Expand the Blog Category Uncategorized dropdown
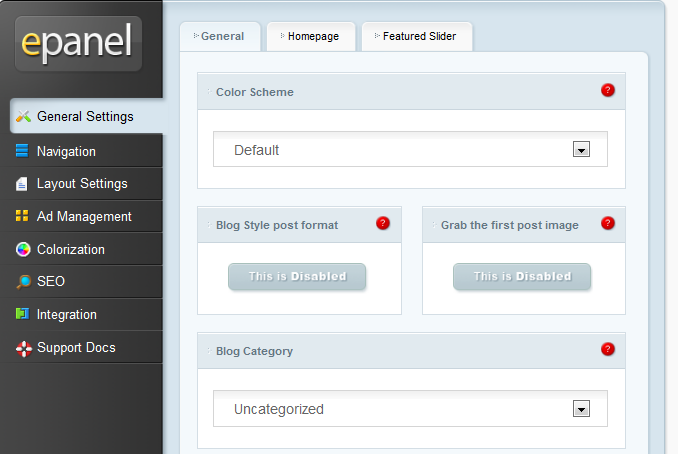Screen dimensions: 678x454 click(410, 409)
